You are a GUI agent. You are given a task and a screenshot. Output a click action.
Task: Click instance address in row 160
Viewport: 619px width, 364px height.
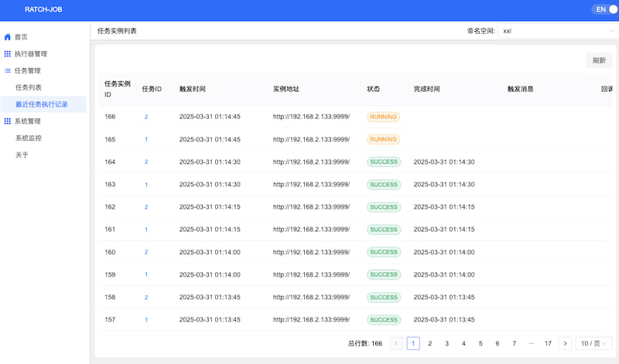[x=312, y=252]
